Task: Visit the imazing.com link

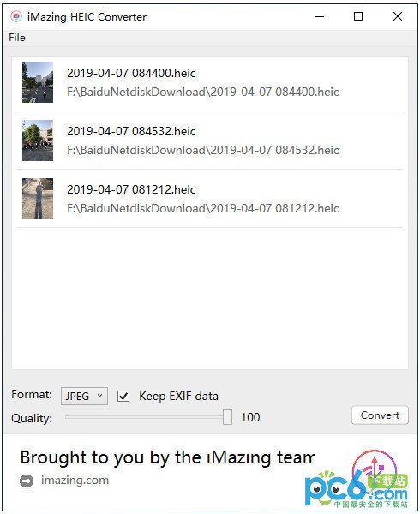Action: [x=75, y=481]
